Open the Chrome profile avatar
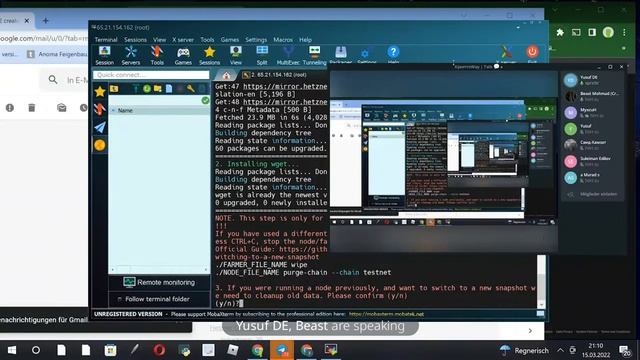640x360 pixels. coord(608,32)
